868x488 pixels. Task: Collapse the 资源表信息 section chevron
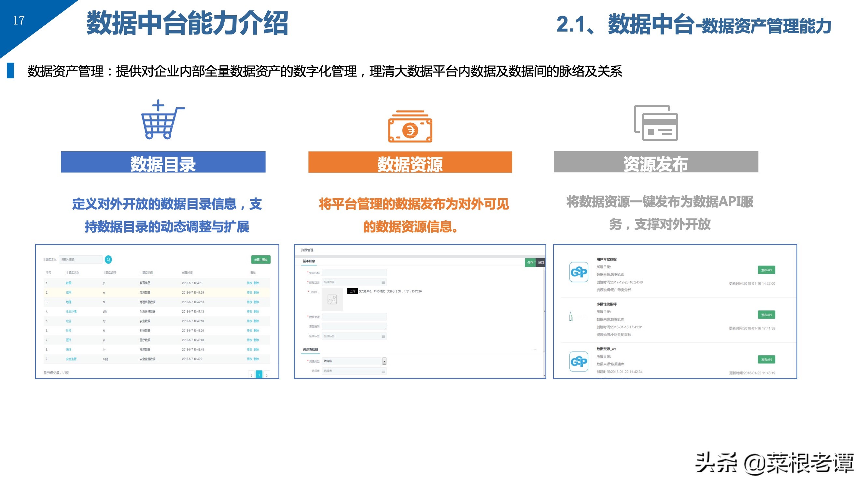click(535, 350)
